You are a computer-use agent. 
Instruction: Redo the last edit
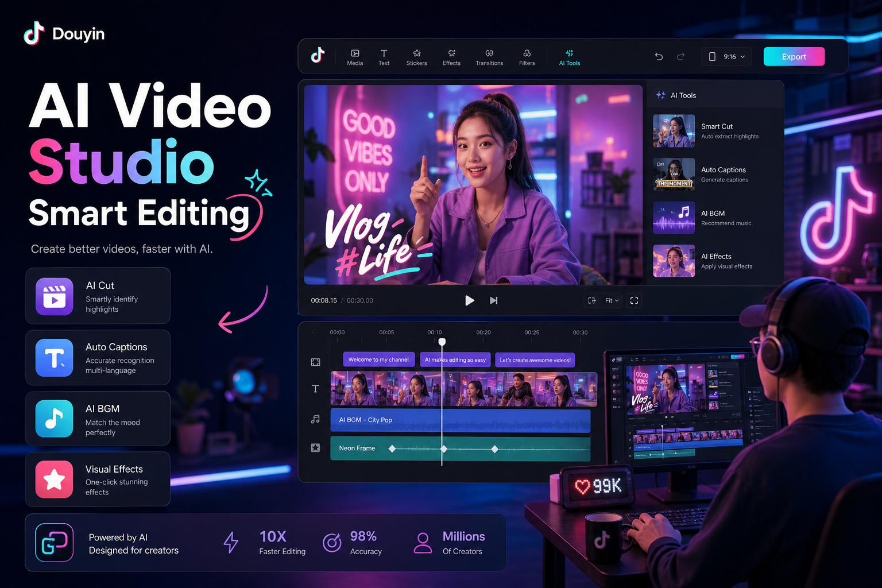point(681,56)
